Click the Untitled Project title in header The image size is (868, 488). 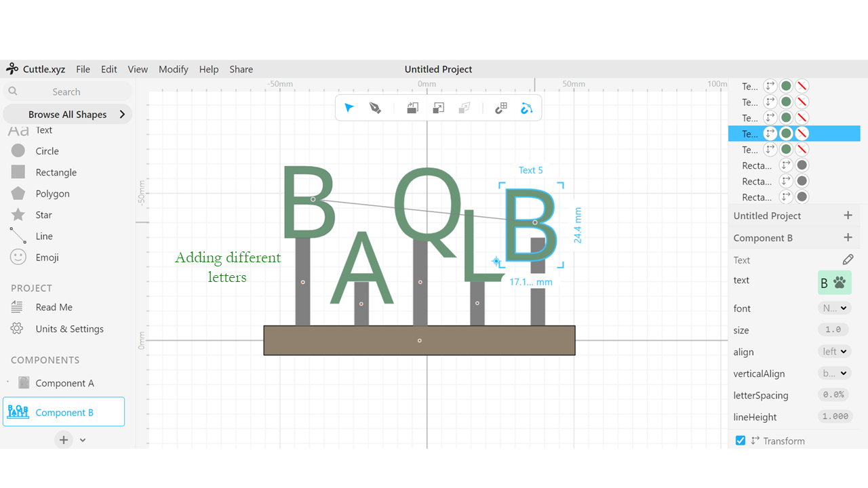[x=438, y=69]
